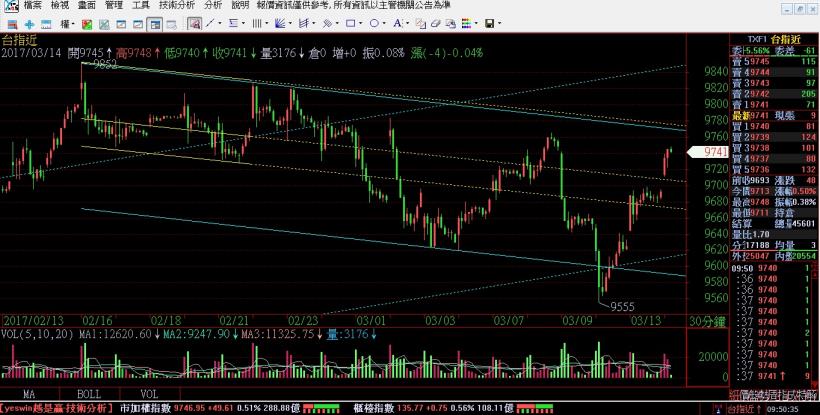
Task: Toggle the highlighted window layout button
Action: [x=154, y=23]
